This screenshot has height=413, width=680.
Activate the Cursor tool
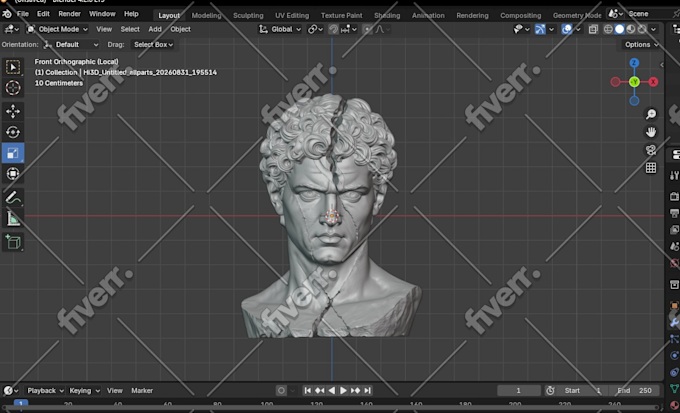[13, 88]
